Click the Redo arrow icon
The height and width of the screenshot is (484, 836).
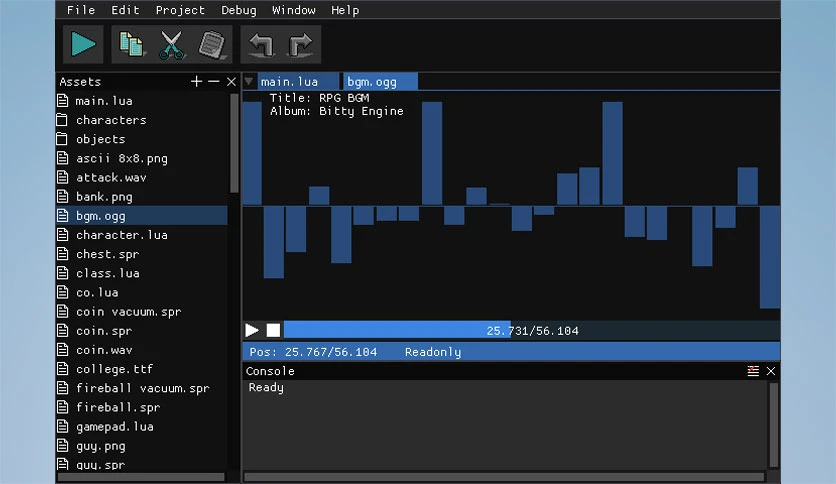click(x=301, y=44)
